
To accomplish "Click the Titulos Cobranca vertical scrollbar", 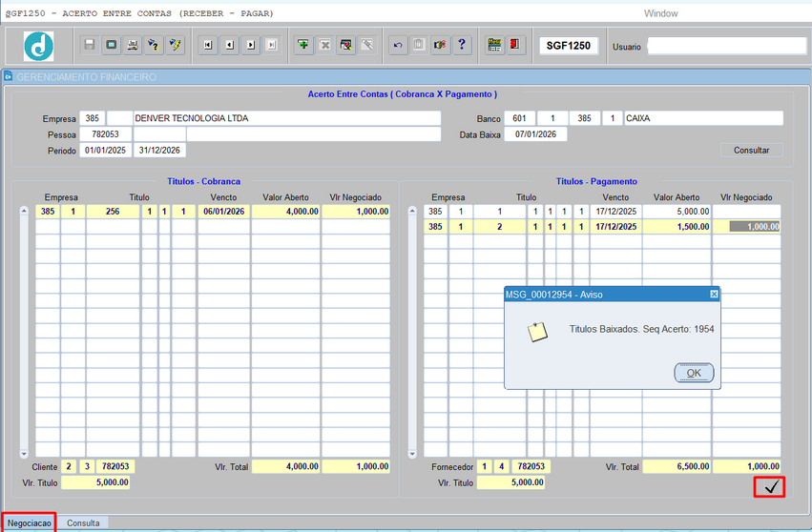I will 25,332.
